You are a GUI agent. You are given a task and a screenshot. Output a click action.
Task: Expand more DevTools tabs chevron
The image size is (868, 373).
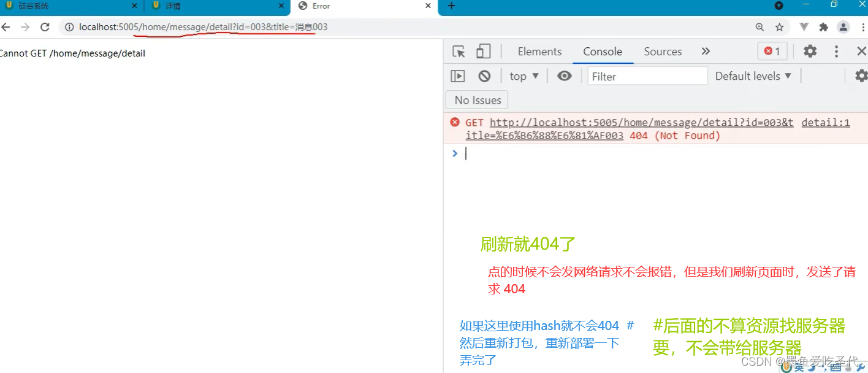click(x=706, y=52)
